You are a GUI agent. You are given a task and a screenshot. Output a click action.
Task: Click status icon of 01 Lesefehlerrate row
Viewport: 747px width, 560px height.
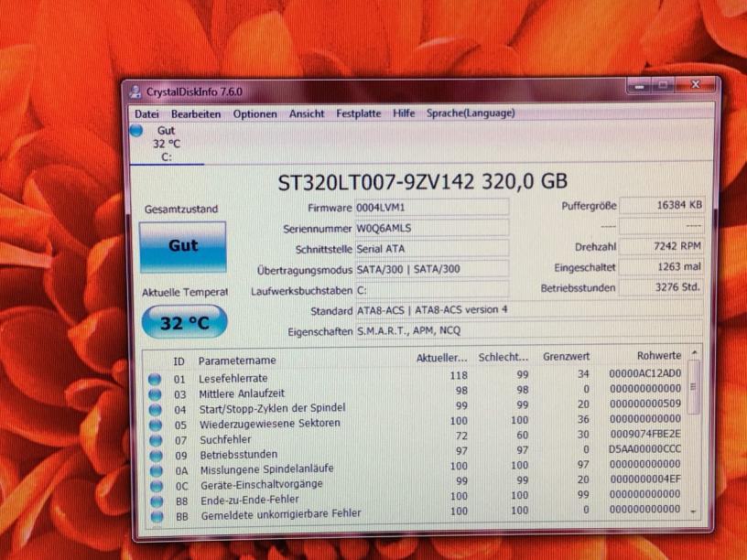tap(155, 380)
